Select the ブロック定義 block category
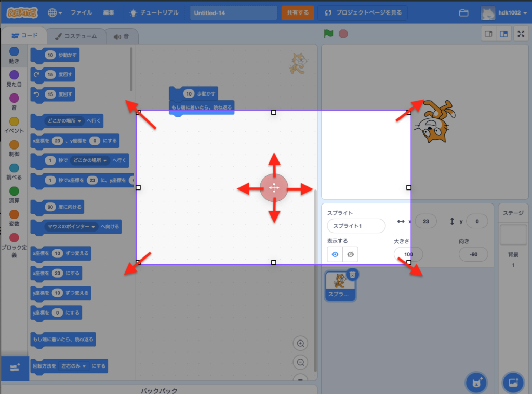Image resolution: width=532 pixels, height=394 pixels. click(x=14, y=246)
